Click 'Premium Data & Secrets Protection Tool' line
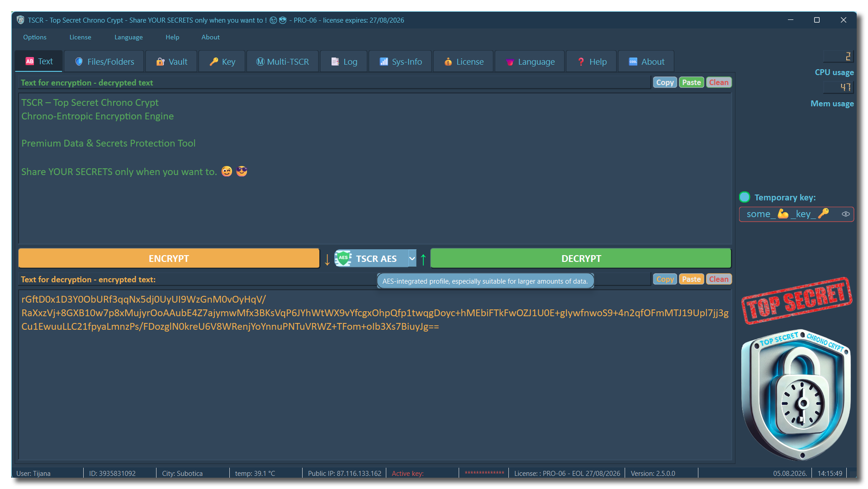Image resolution: width=868 pixels, height=489 pixels. click(108, 143)
